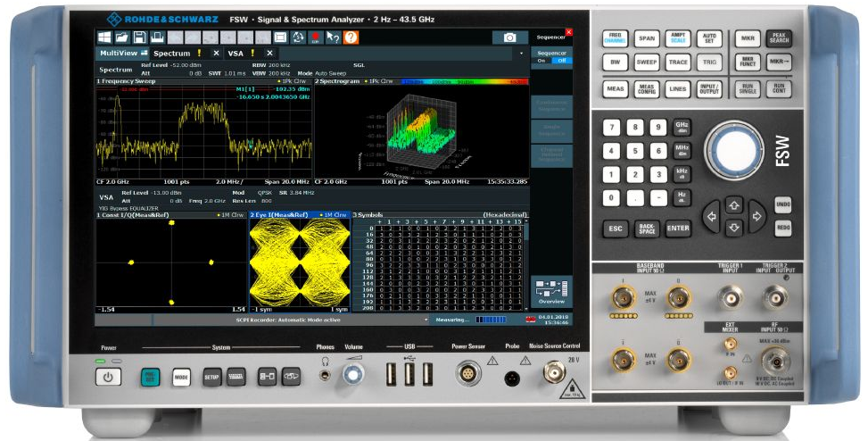The width and height of the screenshot is (868, 441).
Task: Click the SWEEP hardware key
Action: coord(647,62)
